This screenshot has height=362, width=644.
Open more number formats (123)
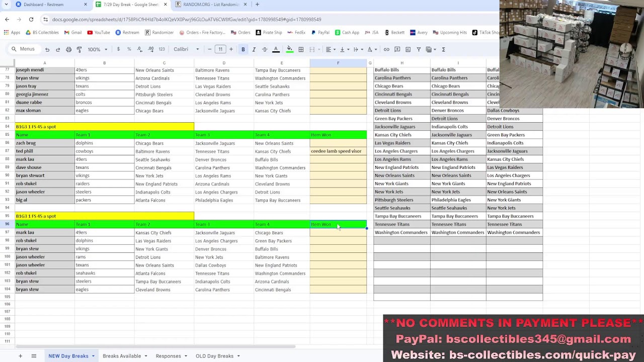(x=162, y=49)
